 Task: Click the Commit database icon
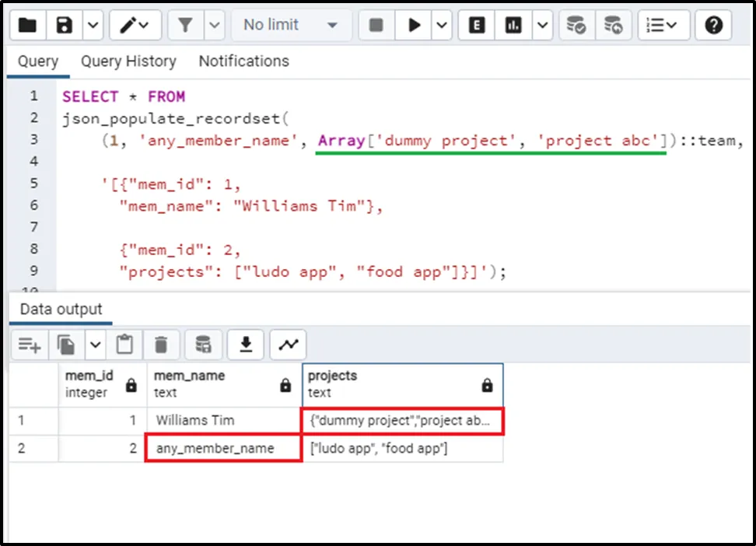pos(576,26)
